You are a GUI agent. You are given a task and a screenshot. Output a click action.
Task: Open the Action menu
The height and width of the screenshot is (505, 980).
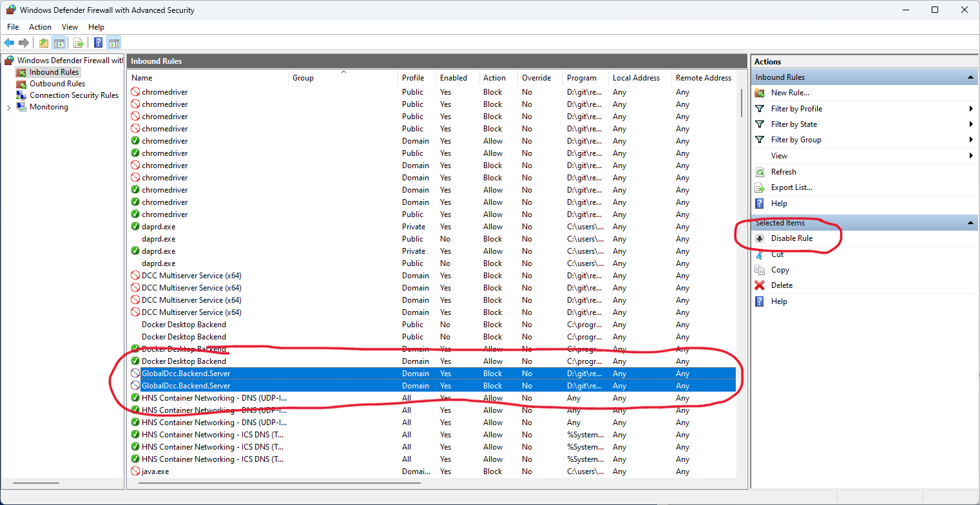(40, 27)
